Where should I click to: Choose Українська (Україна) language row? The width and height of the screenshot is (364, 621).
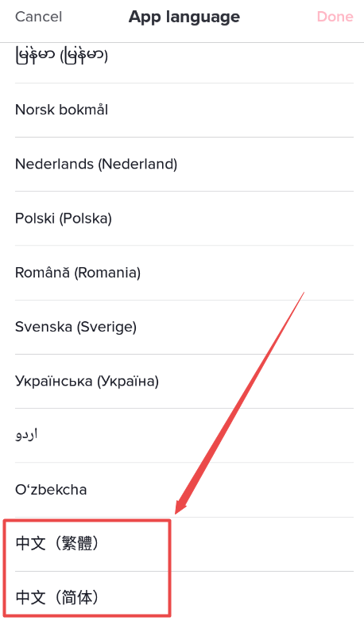tap(184, 382)
